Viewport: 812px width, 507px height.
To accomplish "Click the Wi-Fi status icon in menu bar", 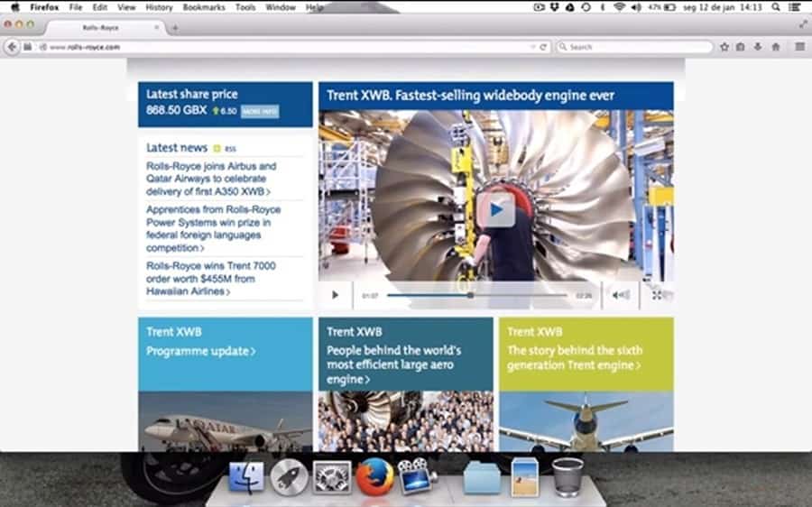I will pyautogui.click(x=619, y=7).
